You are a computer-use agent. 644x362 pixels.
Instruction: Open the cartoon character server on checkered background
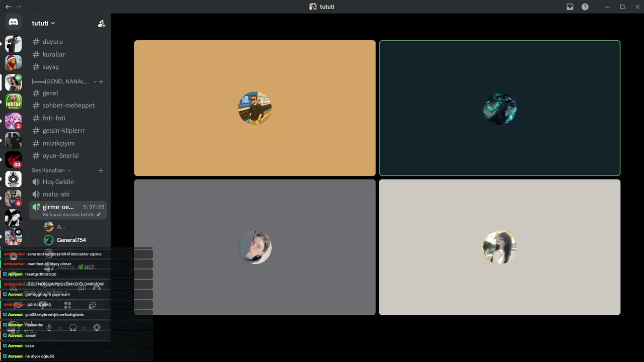click(x=14, y=44)
